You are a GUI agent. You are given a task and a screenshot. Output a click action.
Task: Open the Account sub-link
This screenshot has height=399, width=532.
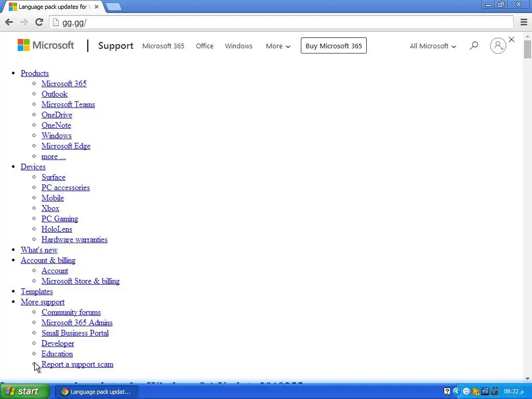55,271
